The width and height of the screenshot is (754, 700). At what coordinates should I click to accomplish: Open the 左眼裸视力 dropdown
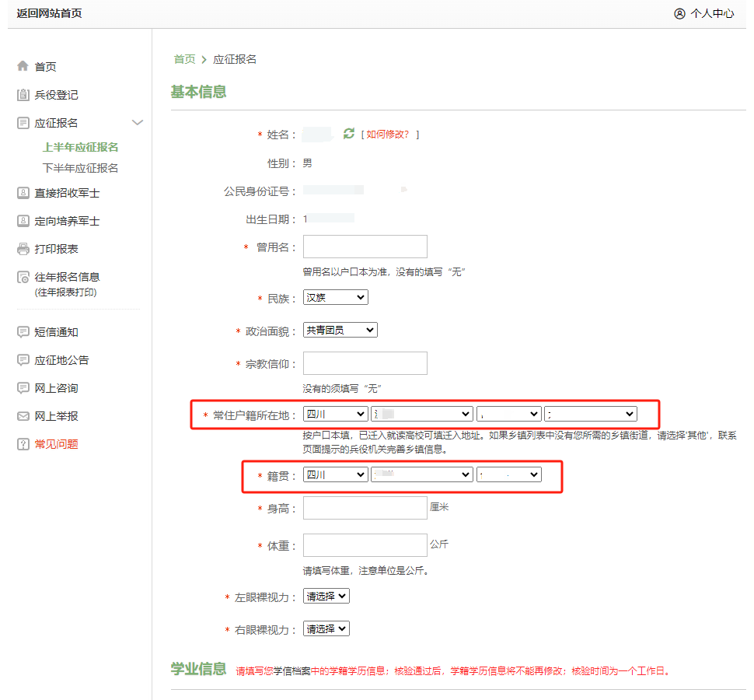click(326, 596)
